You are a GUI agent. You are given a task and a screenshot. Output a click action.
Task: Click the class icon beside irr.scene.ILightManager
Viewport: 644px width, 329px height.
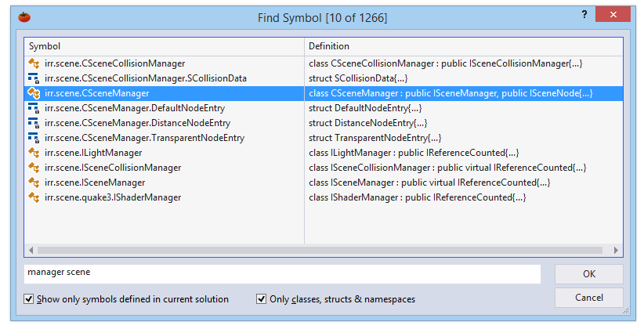coord(34,153)
